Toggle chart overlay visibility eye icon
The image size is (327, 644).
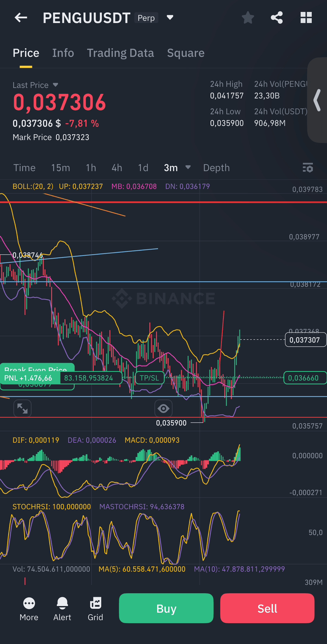tap(163, 408)
